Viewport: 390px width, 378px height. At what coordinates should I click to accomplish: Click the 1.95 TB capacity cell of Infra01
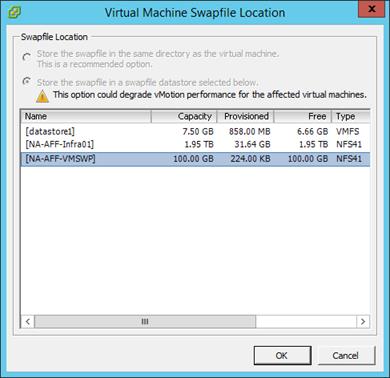coord(199,144)
